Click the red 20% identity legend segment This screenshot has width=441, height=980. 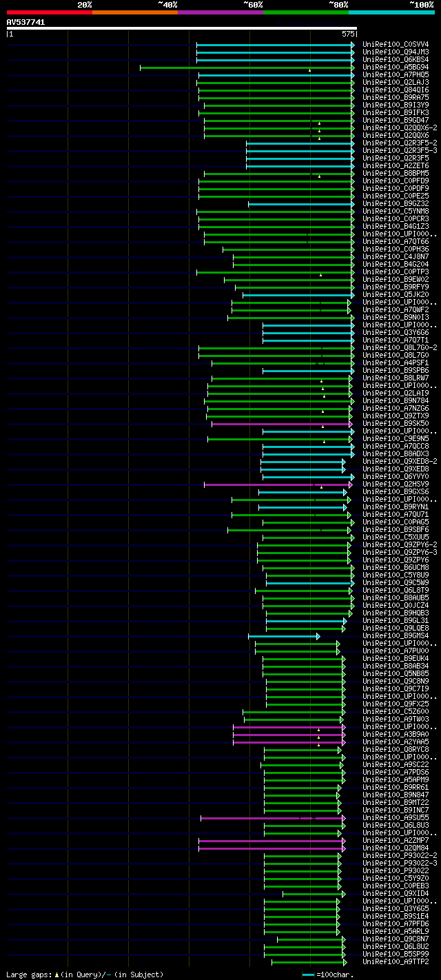pos(50,12)
